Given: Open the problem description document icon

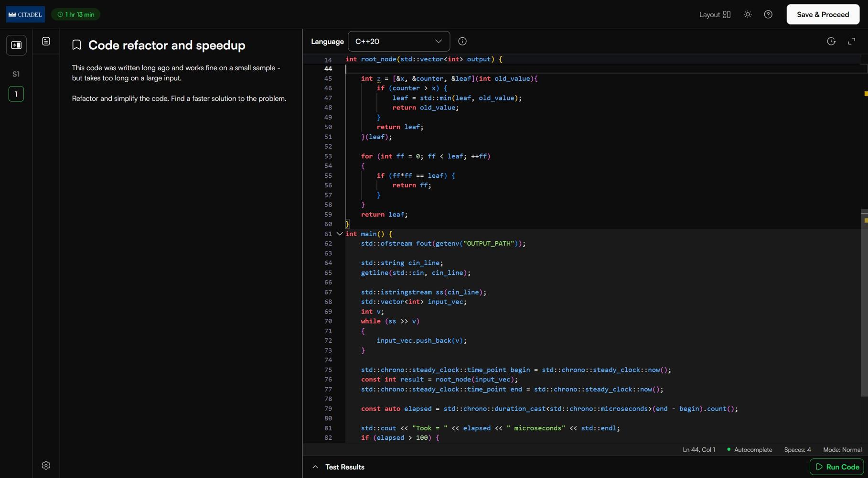Looking at the screenshot, I should [x=46, y=41].
